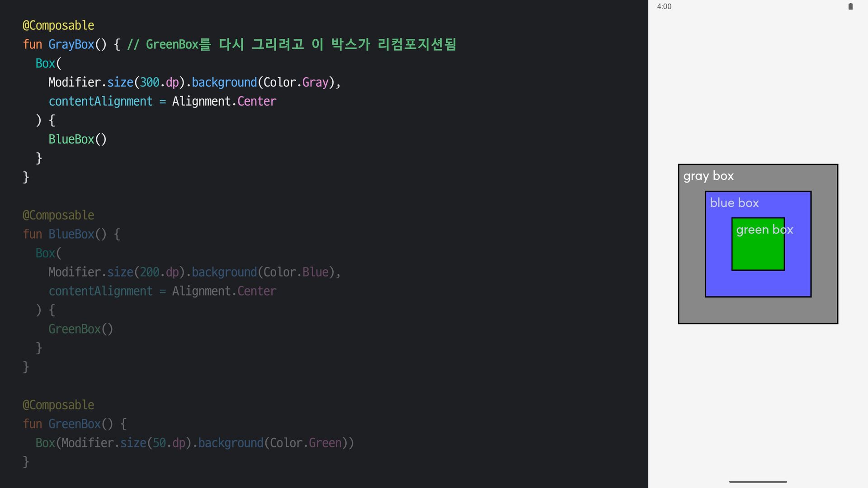868x488 pixels.
Task: Click the first @Composable annotation
Action: 58,25
